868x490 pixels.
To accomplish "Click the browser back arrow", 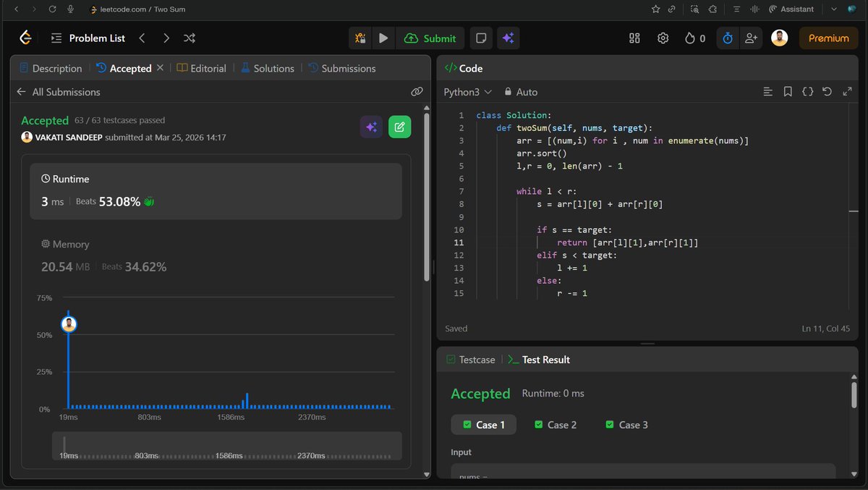I will tap(16, 9).
